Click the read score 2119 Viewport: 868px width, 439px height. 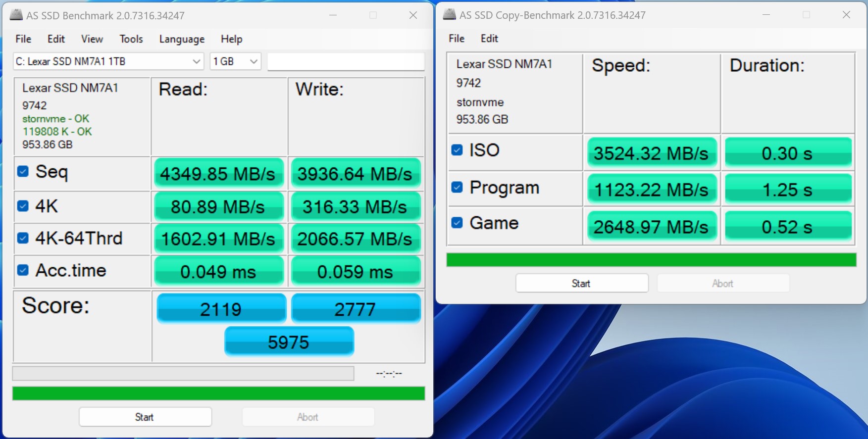pyautogui.click(x=221, y=308)
